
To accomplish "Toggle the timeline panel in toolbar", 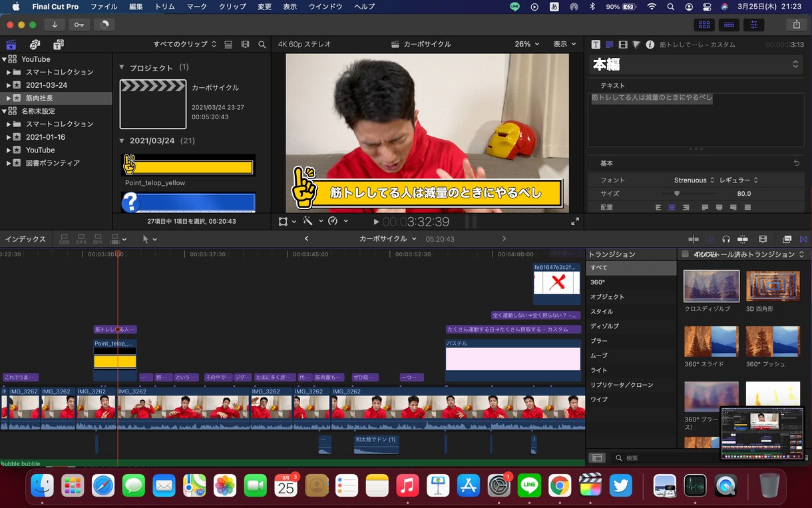I will point(729,25).
